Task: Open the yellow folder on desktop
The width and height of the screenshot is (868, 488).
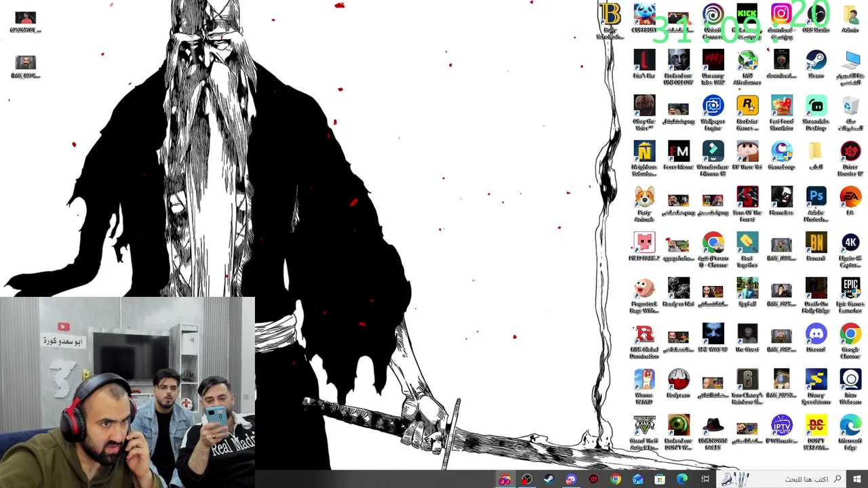Action: point(816,155)
